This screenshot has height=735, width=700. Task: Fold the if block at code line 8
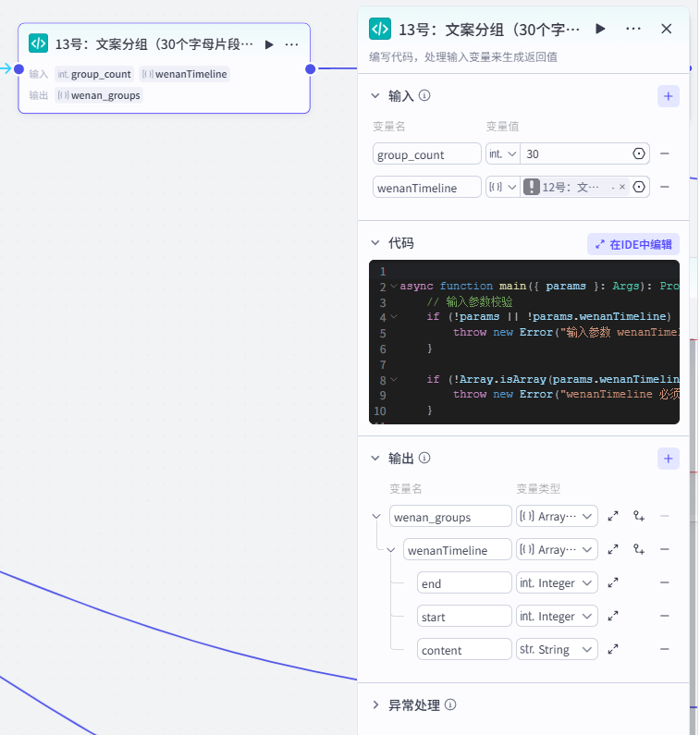click(x=394, y=379)
